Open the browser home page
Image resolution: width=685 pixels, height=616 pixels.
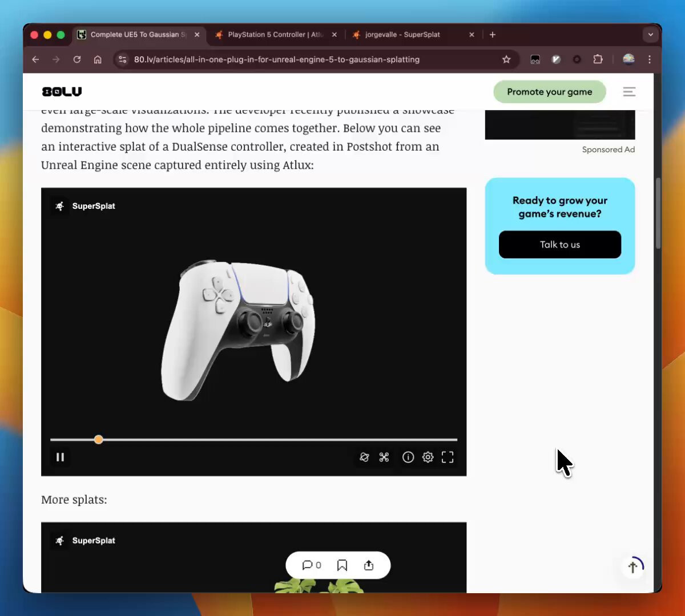pyautogui.click(x=98, y=59)
